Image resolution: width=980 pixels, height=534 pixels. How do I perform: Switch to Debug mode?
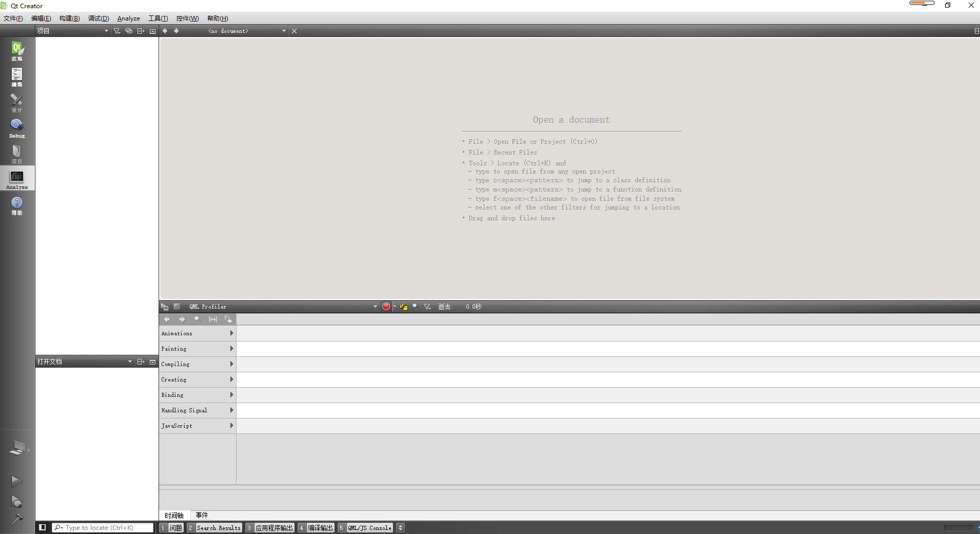17,127
